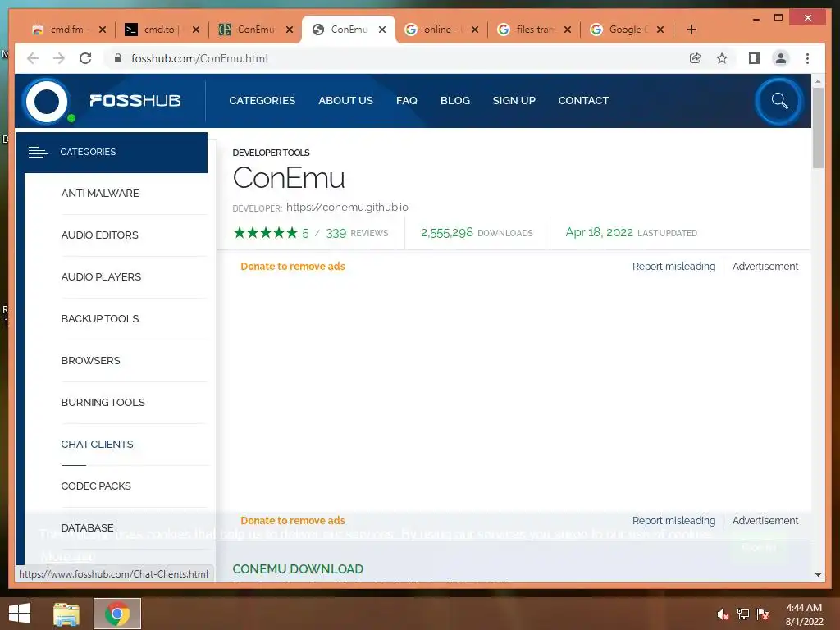Click scrollbar down arrow

click(818, 575)
